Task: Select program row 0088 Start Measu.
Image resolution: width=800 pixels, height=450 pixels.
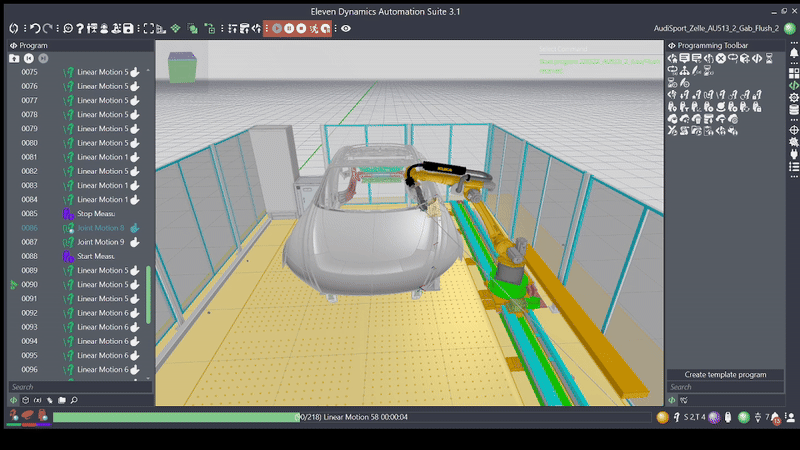Action: pos(77,256)
